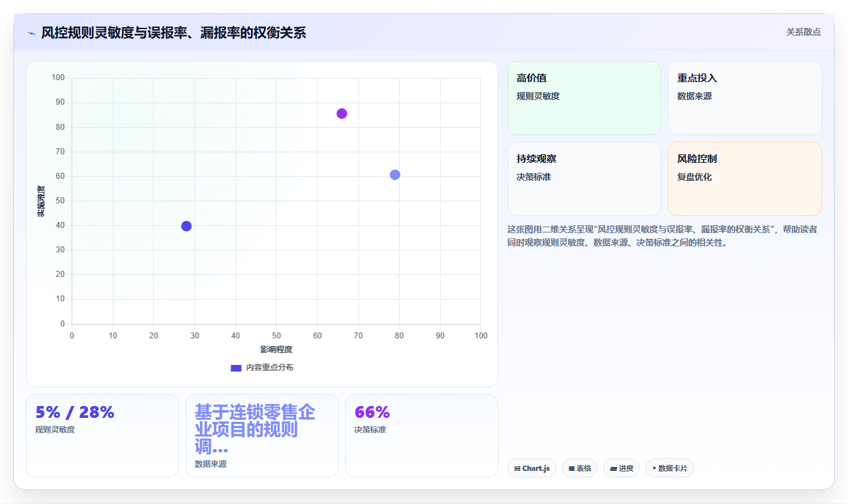Select the 数据卡片 tag
848x504 pixels.
tap(670, 468)
